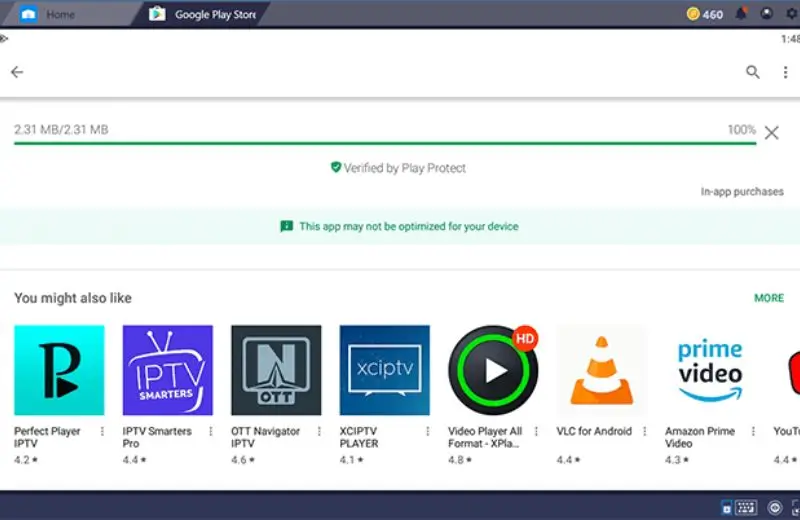The height and width of the screenshot is (520, 800).
Task: Open the BlueStacks settings gear
Action: (x=791, y=14)
